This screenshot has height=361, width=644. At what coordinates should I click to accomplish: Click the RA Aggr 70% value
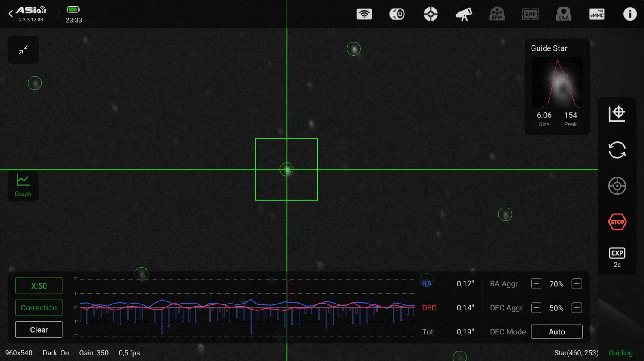click(556, 284)
